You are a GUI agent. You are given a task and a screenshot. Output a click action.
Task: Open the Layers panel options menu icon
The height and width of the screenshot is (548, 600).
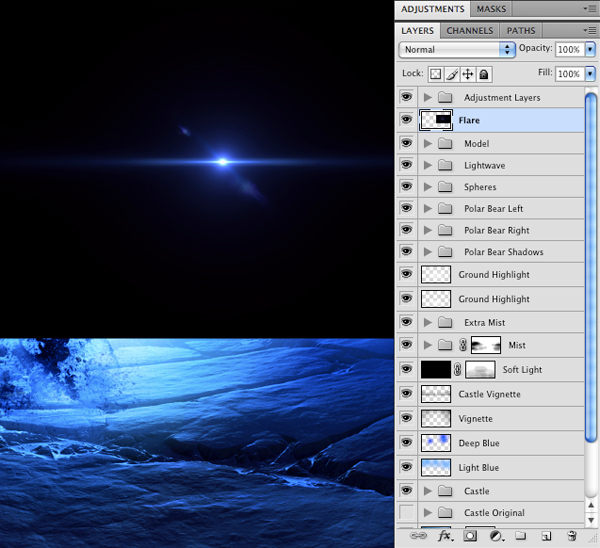tap(590, 30)
